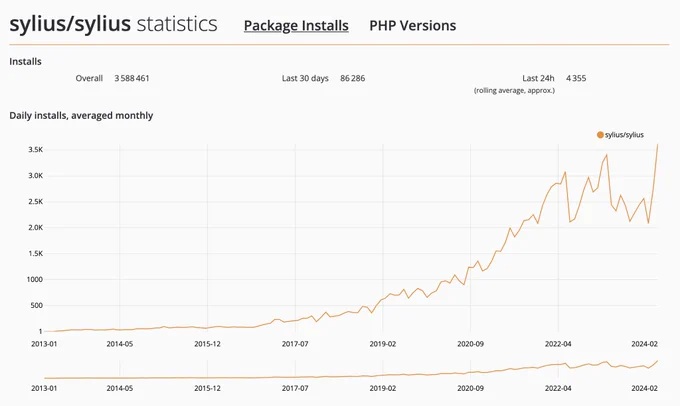680x406 pixels.
Task: Click the 2019-02 label on main chart axis
Action: click(x=383, y=344)
